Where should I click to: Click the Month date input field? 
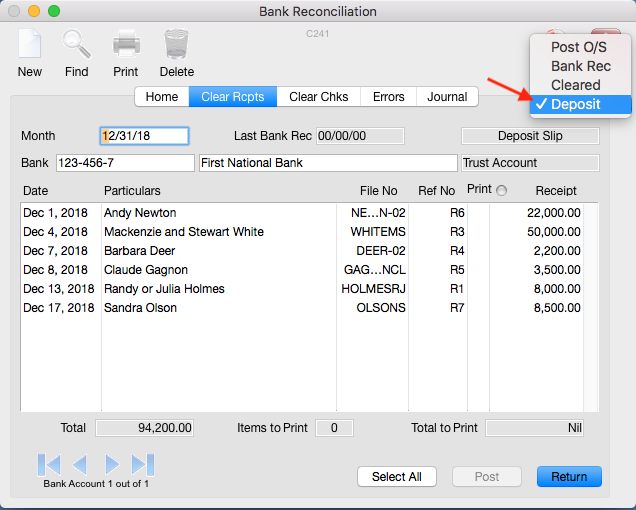coord(144,136)
